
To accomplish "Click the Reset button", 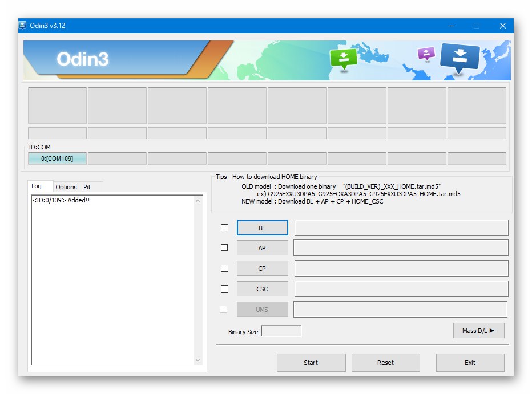I will 386,363.
